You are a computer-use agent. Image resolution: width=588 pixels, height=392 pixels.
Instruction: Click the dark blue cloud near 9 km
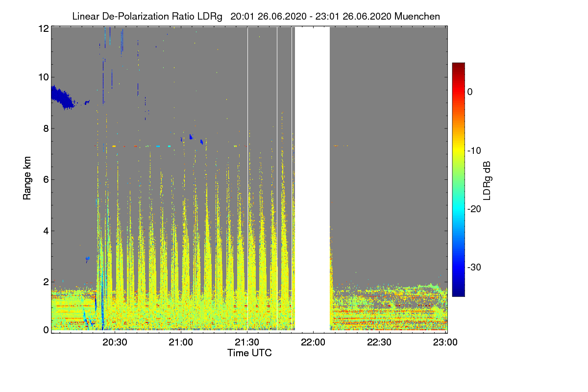(61, 97)
